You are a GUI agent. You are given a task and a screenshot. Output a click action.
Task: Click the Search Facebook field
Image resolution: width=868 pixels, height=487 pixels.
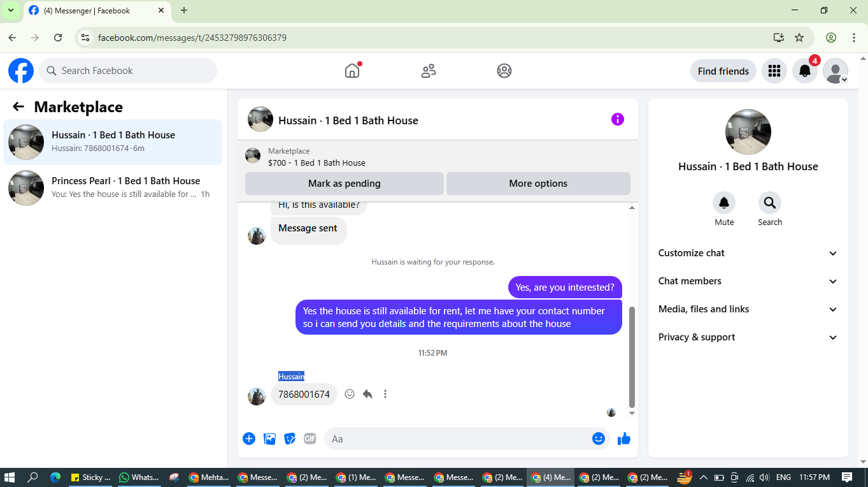click(128, 71)
